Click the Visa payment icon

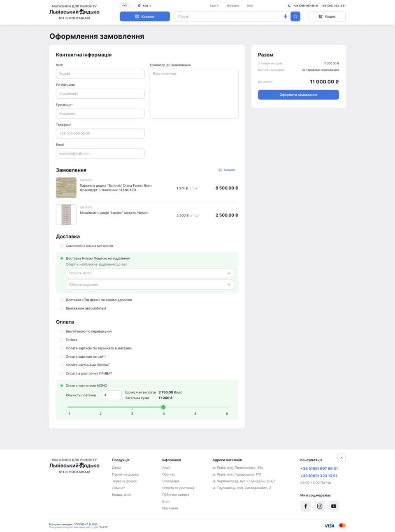[x=330, y=526]
